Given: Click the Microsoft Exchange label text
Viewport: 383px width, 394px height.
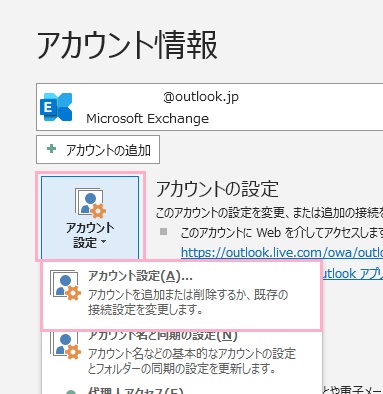Looking at the screenshot, I should pos(148,119).
